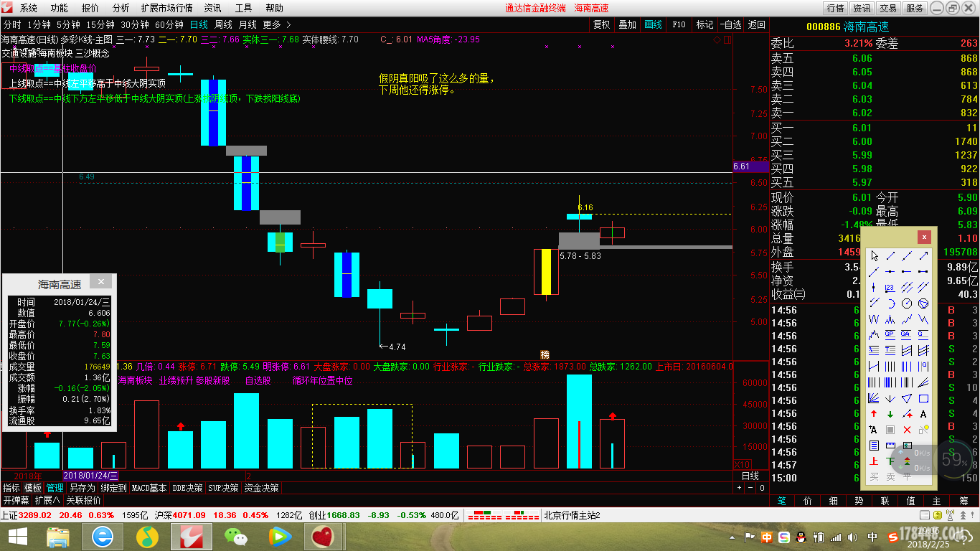
Task: Switch to the 分时 chart period
Action: [x=11, y=24]
